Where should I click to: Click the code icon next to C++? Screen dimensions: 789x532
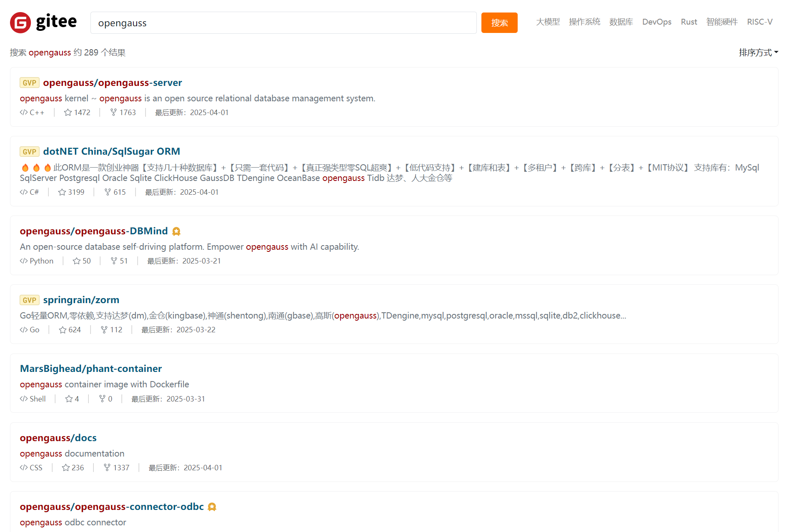click(x=24, y=113)
